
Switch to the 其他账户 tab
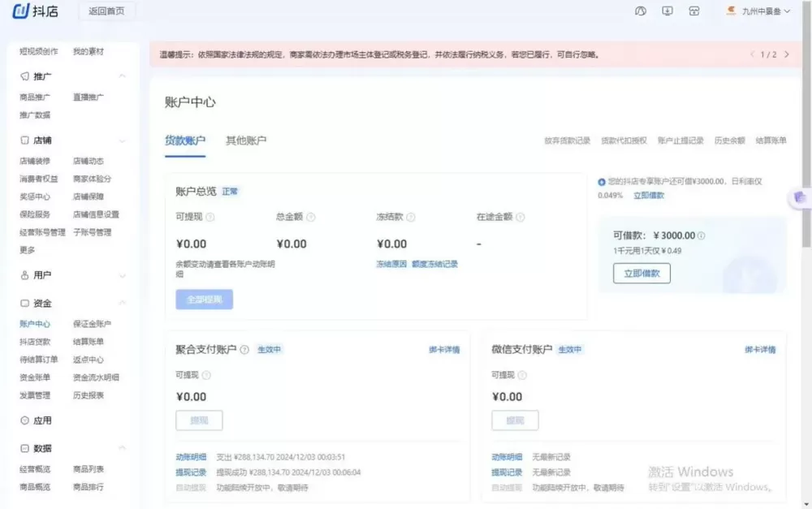[x=246, y=140]
